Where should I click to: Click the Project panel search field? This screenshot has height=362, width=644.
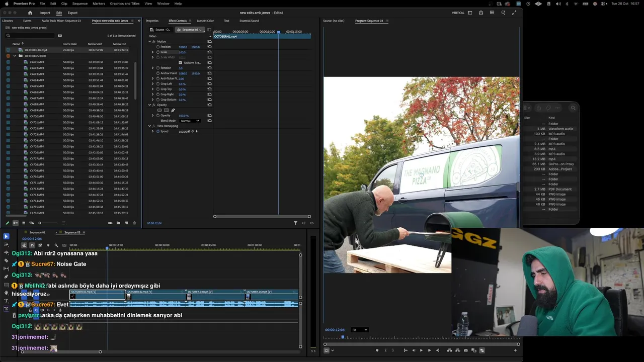pos(30,35)
